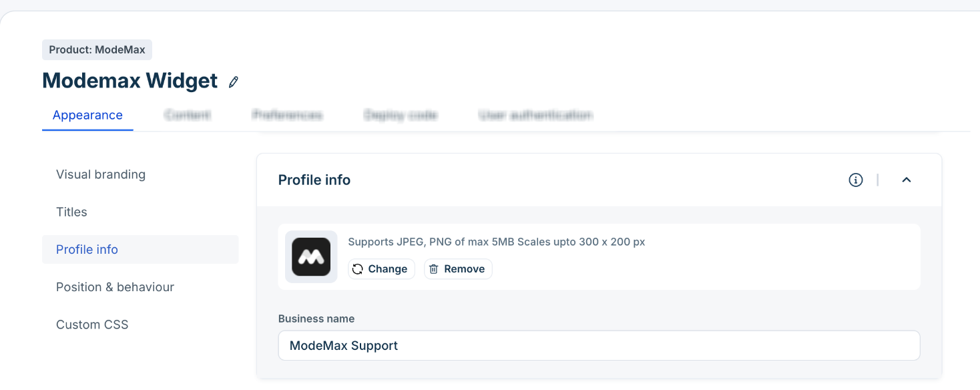980x390 pixels.
Task: Click the 'Supports JPEG, PNG' hint text
Action: coord(497,242)
